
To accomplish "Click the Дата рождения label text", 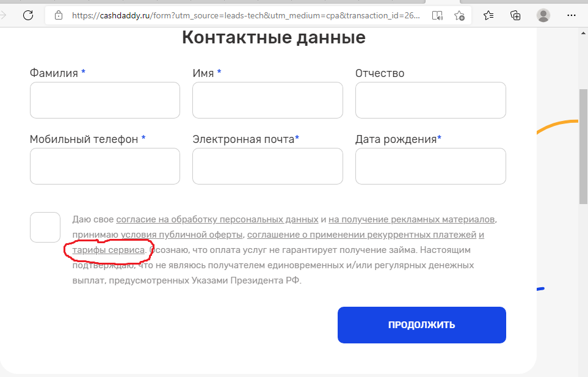I will 396,139.
